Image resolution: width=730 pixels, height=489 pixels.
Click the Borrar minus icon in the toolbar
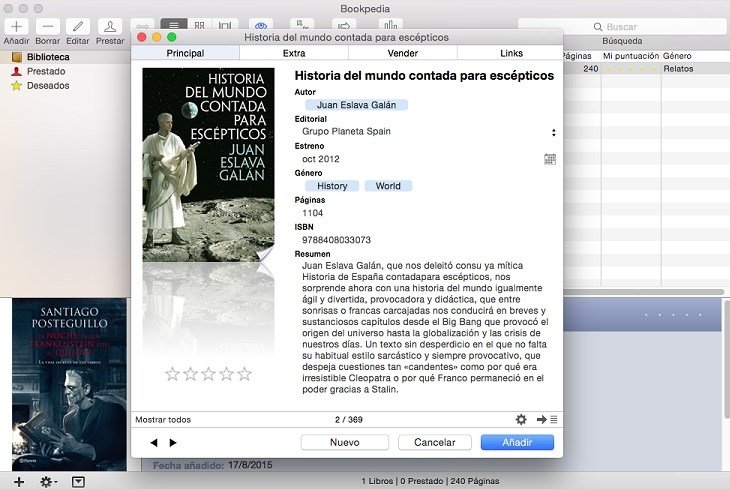(x=47, y=27)
